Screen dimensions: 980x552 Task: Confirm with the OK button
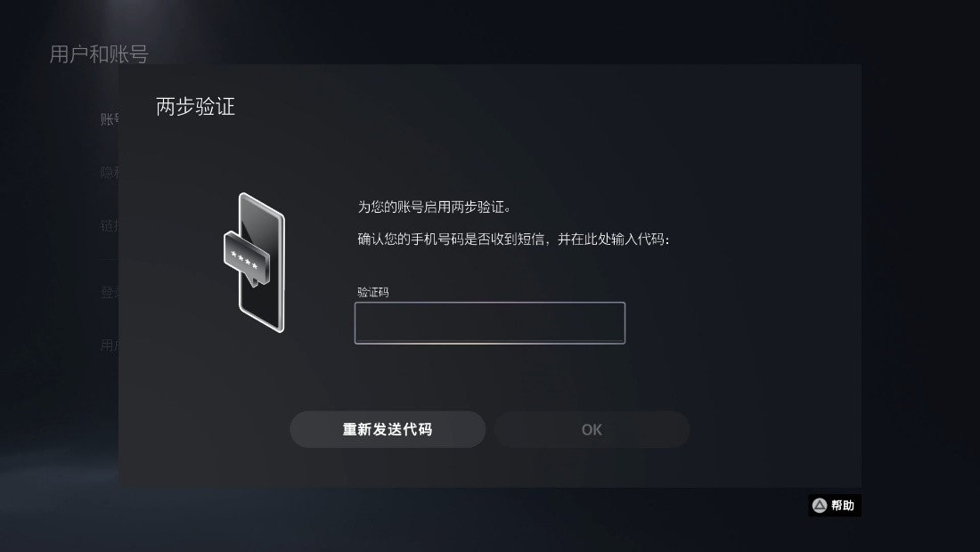point(592,430)
